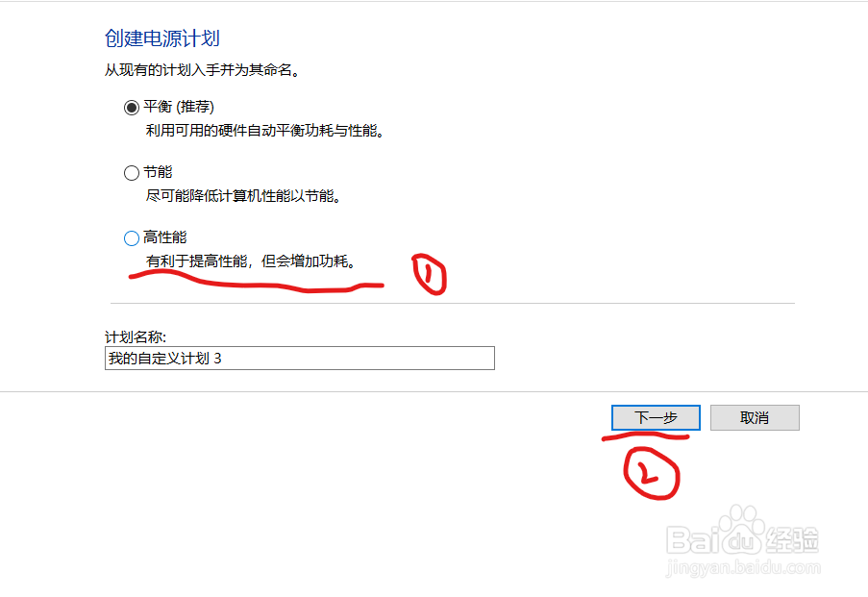868x597 pixels.
Task: Click the 有利于提高性能，但会增加功耗 description
Action: click(251, 261)
